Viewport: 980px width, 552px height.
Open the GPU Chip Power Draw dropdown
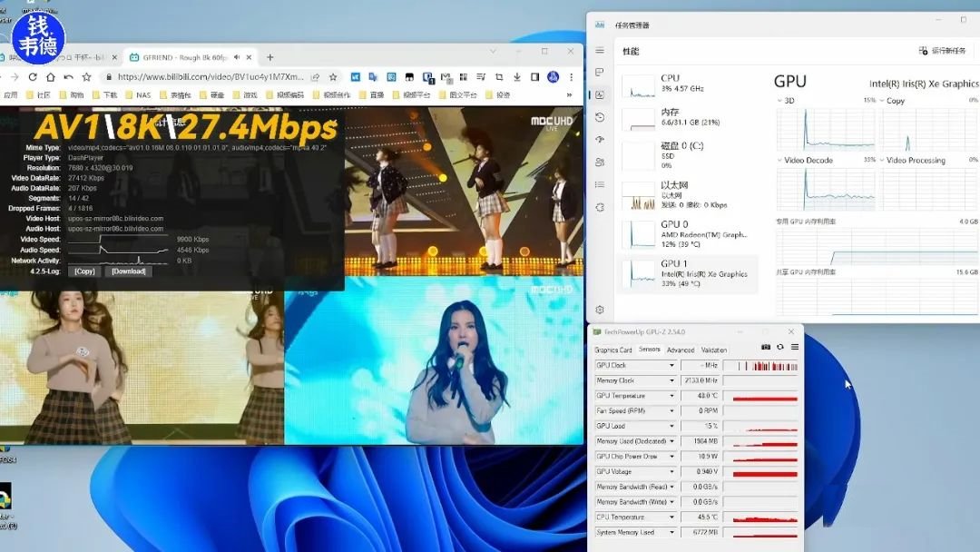tap(671, 457)
